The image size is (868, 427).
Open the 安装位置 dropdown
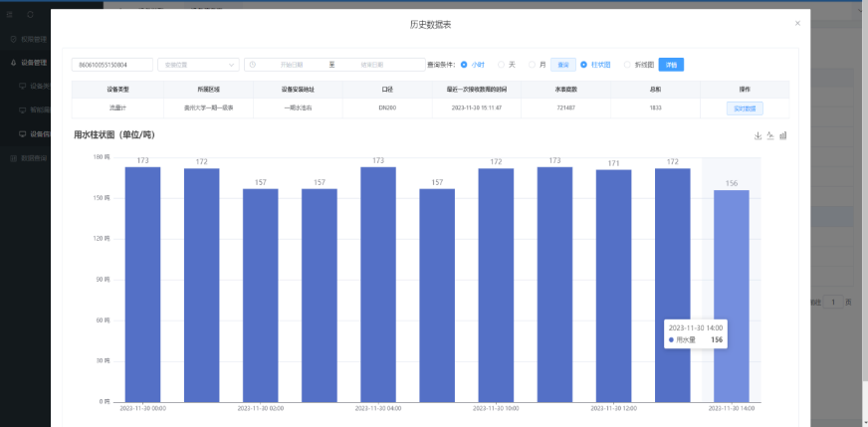(x=198, y=65)
